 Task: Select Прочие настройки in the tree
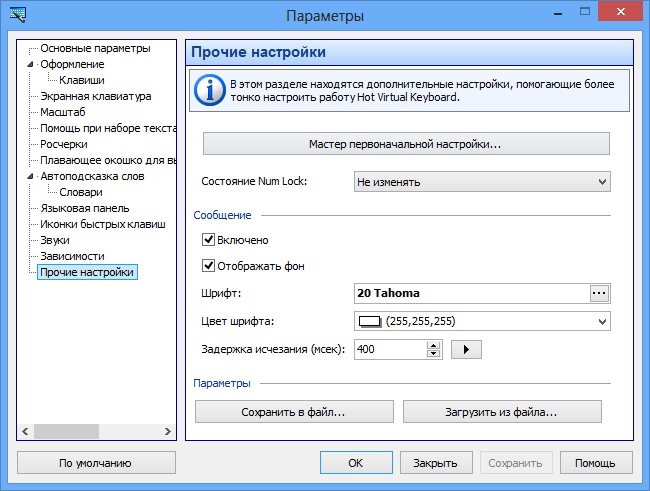click(87, 272)
